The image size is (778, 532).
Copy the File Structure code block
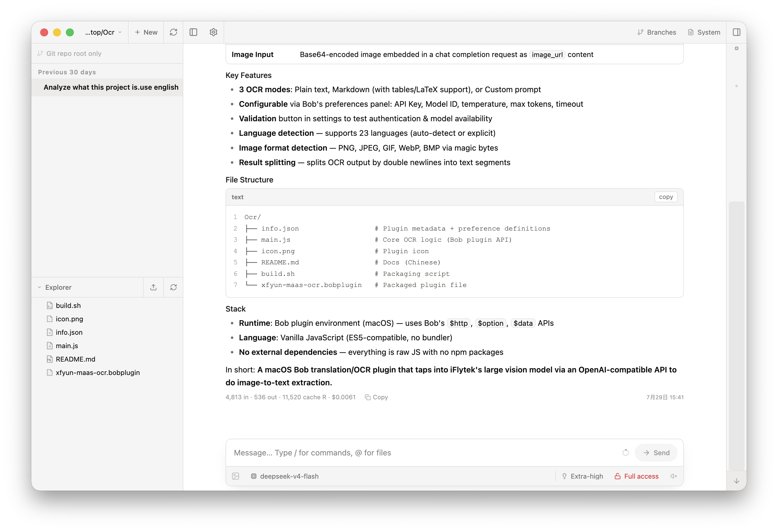pyautogui.click(x=665, y=197)
